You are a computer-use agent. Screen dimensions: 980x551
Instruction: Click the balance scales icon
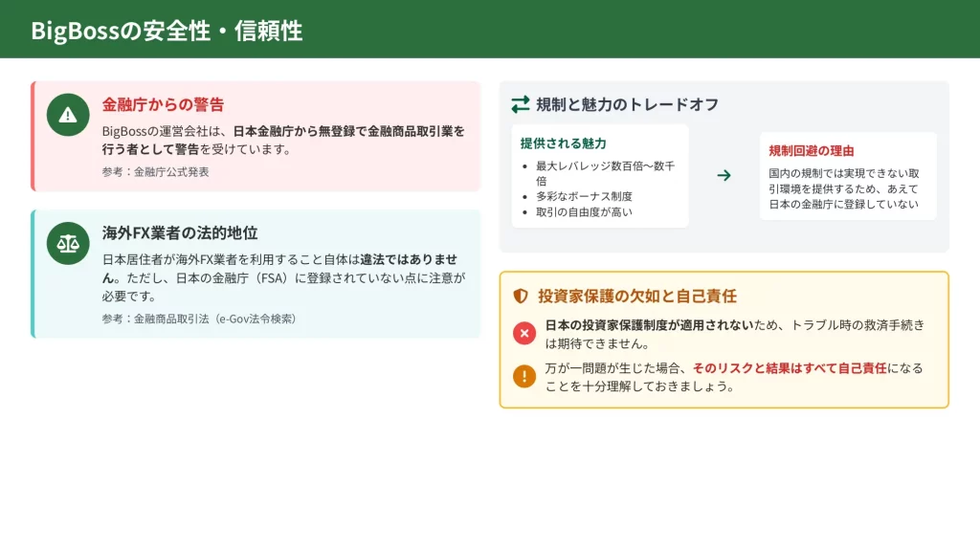[68, 243]
